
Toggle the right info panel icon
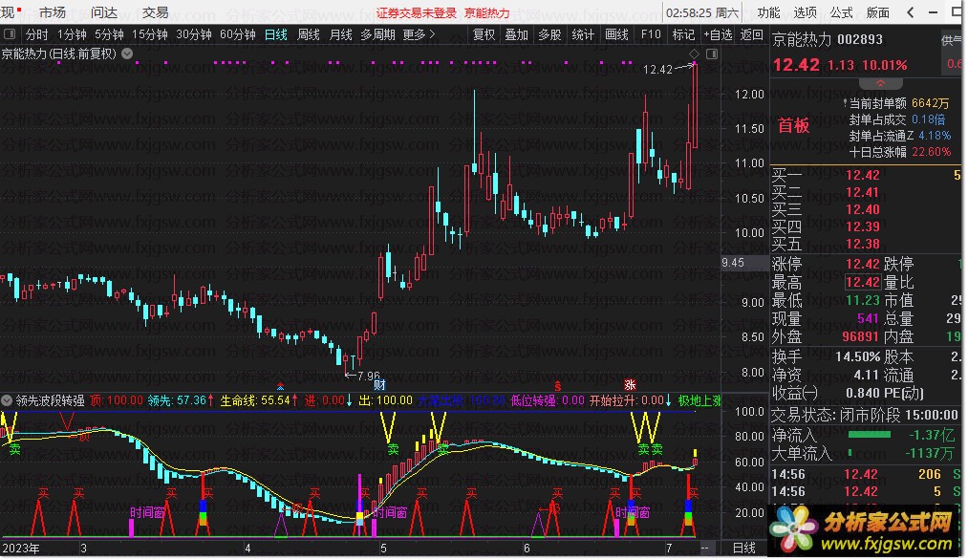[x=712, y=54]
